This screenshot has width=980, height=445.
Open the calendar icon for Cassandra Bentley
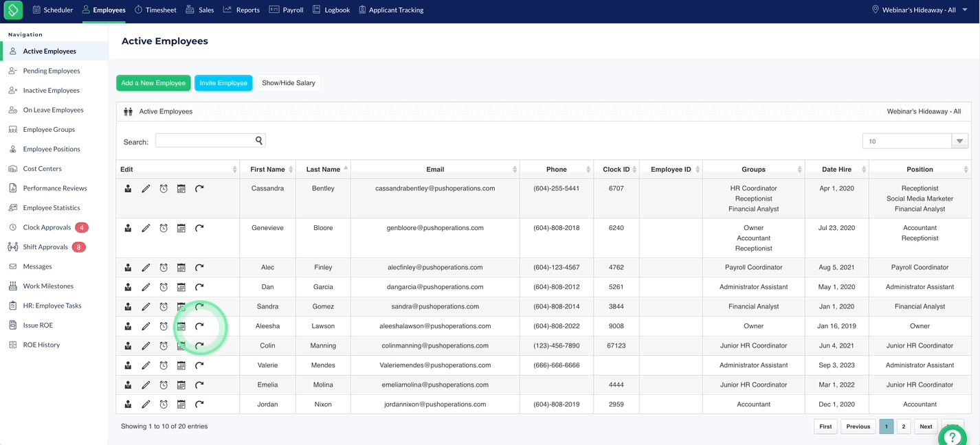[181, 189]
